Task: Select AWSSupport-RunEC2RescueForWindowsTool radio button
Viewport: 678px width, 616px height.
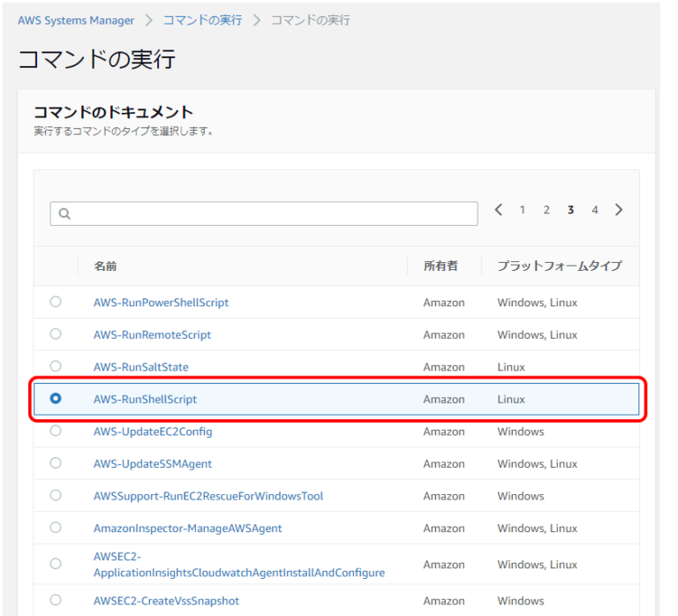Action: pos(56,495)
